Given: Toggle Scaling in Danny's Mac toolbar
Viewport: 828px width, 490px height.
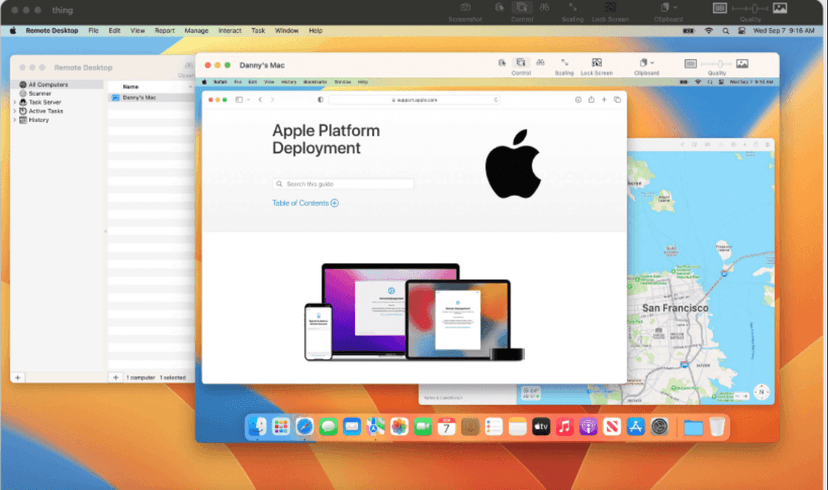Looking at the screenshot, I should (564, 63).
